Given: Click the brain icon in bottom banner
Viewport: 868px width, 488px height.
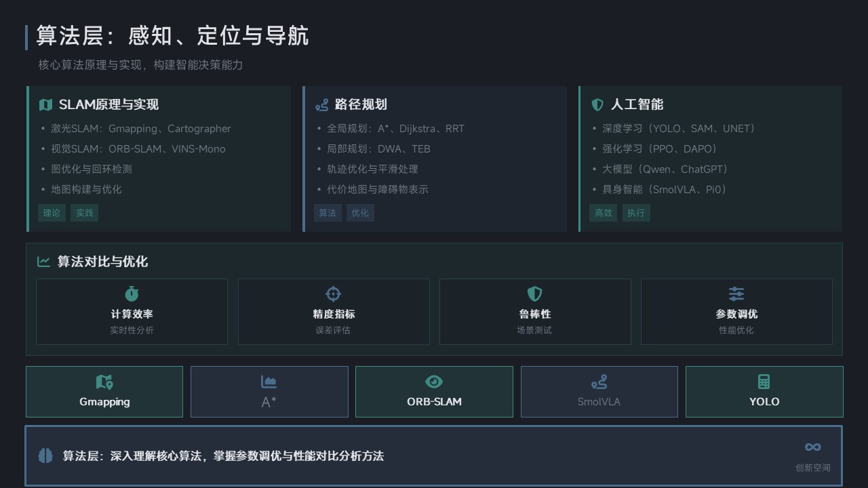Looking at the screenshot, I should click(x=45, y=455).
